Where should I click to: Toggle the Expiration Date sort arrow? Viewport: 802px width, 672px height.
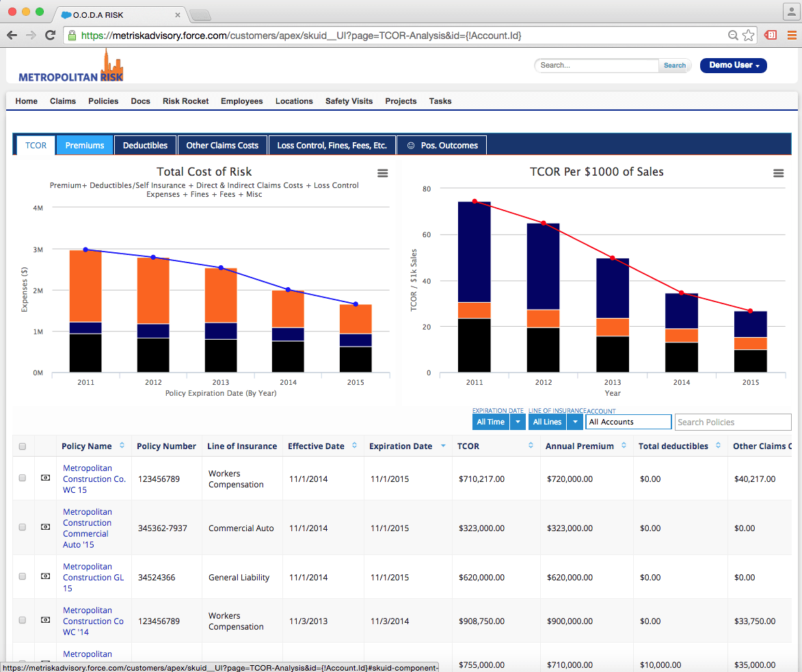[x=443, y=446]
